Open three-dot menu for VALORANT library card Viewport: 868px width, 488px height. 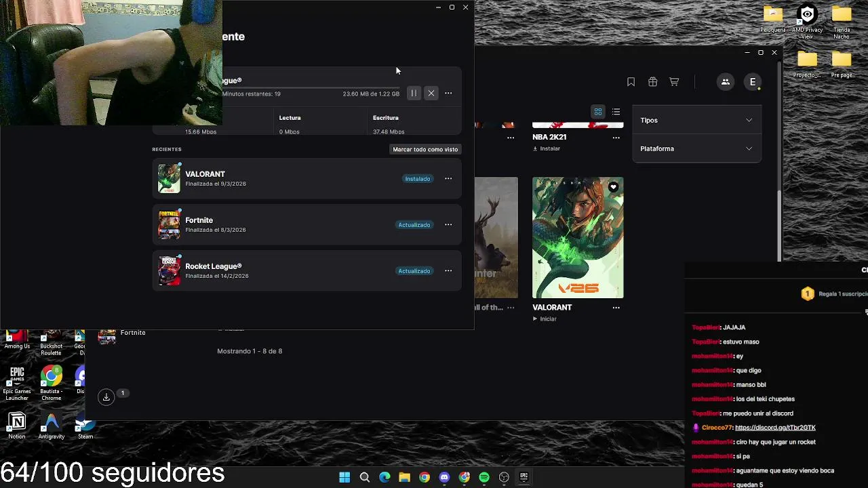point(616,308)
